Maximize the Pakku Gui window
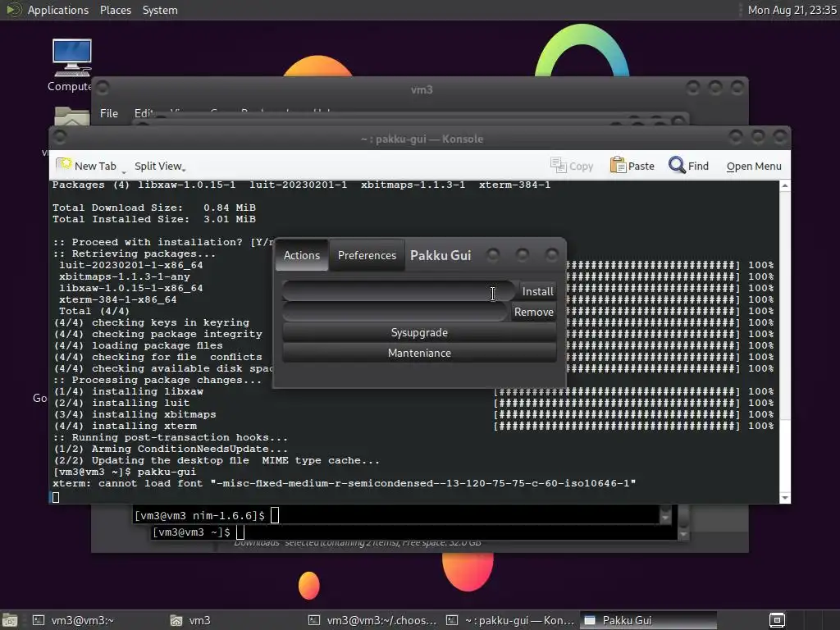840x630 pixels. (x=523, y=255)
